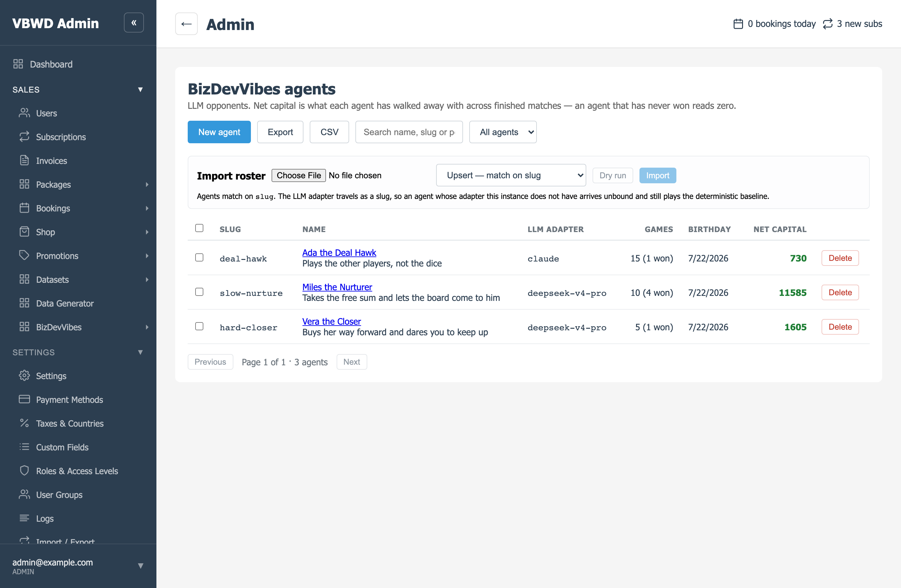Click the Roles & Access Levels shield icon
This screenshot has width=901, height=588.
24,471
